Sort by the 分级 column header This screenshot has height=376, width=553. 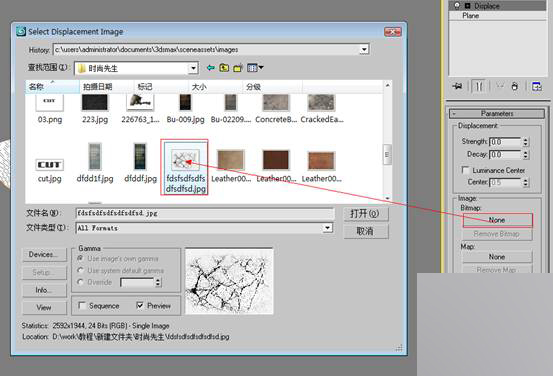pyautogui.click(x=272, y=86)
